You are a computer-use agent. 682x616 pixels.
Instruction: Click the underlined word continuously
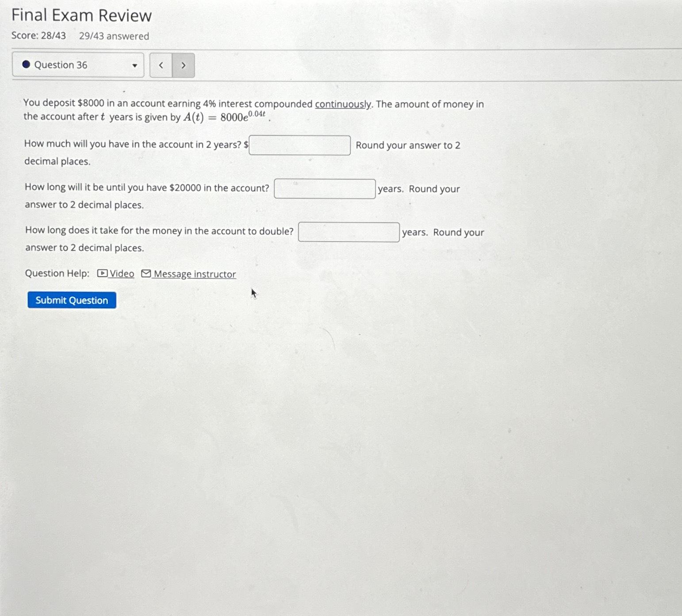pos(342,104)
